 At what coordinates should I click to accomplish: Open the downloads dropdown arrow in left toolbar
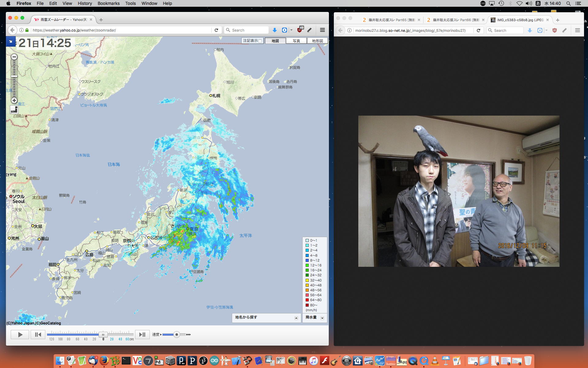[292, 30]
